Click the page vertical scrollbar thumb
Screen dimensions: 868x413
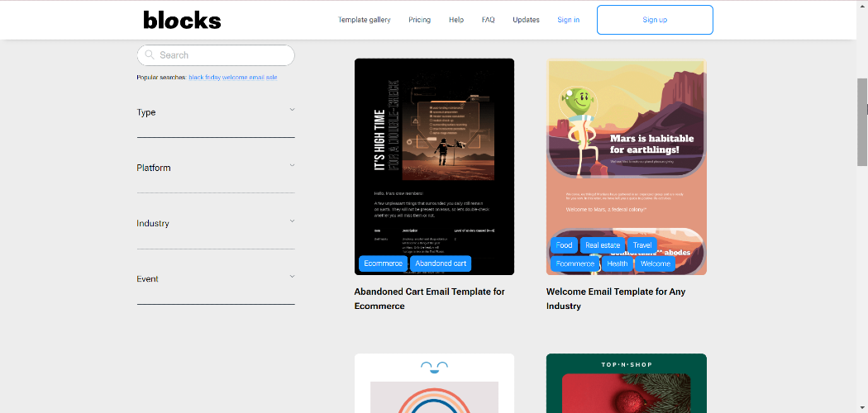pos(862,121)
